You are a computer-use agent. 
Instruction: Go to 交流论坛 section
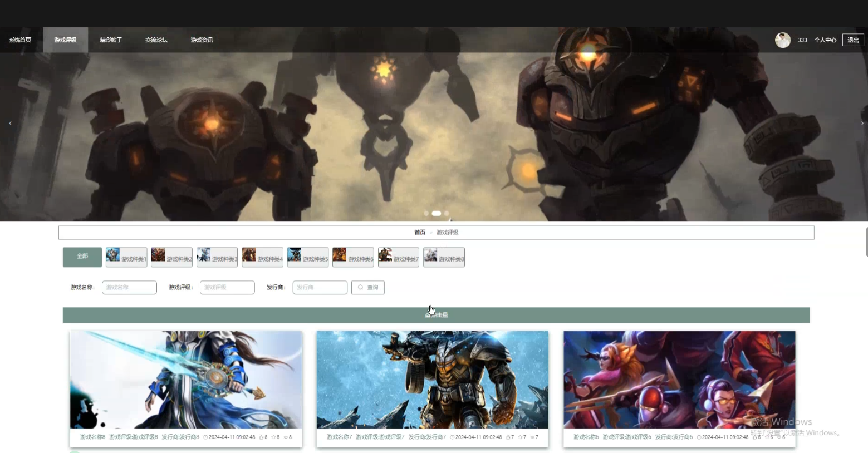click(156, 40)
